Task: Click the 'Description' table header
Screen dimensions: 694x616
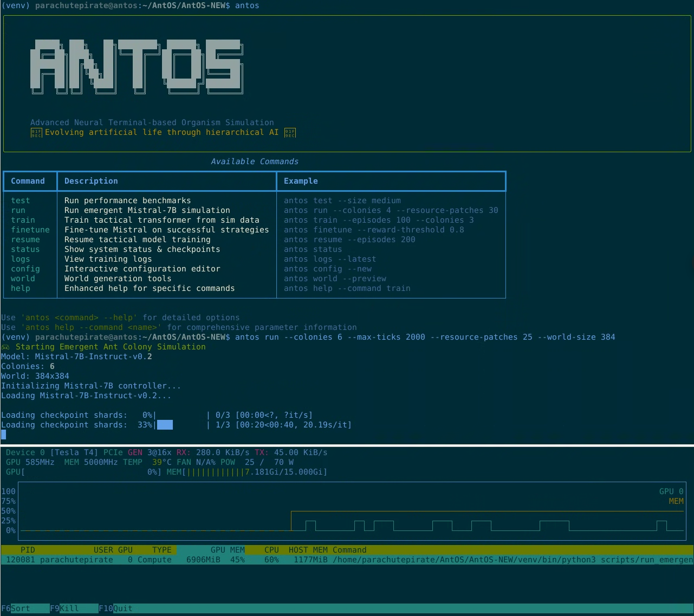Action: click(x=91, y=181)
